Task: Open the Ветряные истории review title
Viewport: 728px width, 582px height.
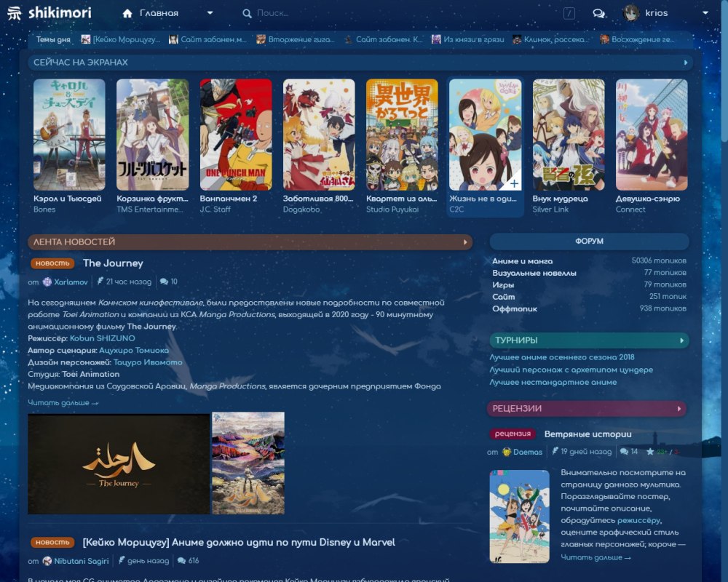Action: click(x=587, y=434)
